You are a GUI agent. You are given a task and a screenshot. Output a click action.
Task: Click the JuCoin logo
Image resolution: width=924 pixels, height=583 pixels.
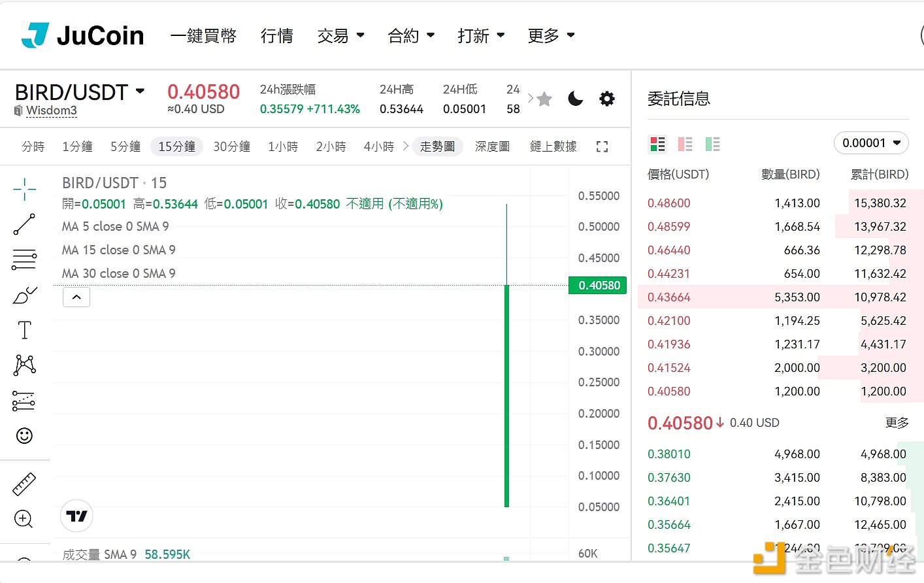tap(82, 35)
